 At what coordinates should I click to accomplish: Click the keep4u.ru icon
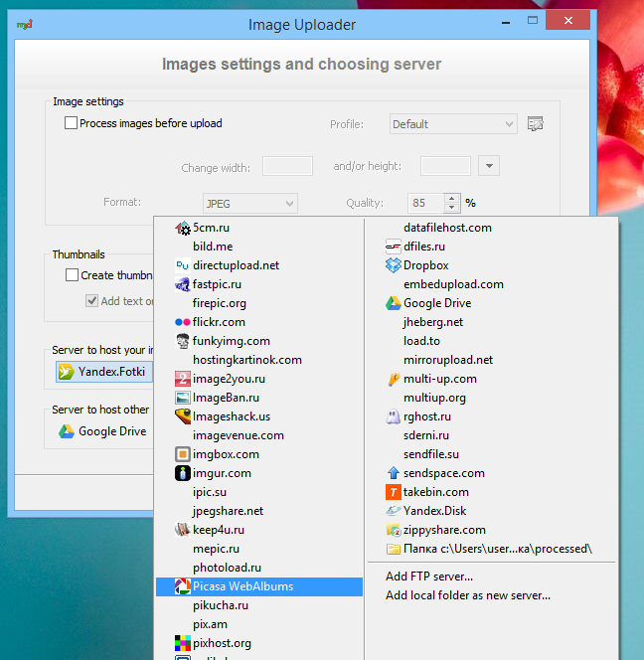(183, 530)
